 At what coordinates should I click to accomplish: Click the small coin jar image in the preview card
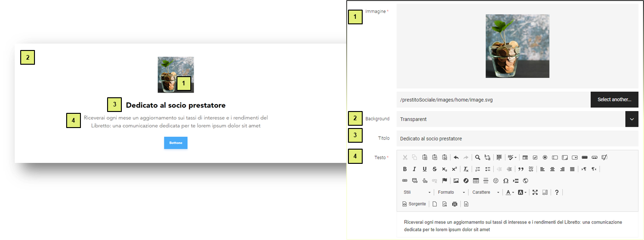click(176, 75)
